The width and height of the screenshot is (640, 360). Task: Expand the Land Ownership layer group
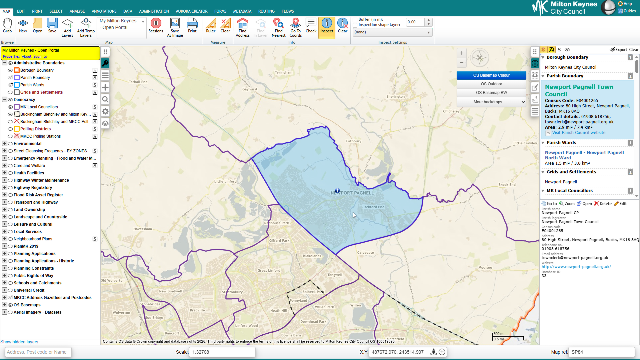coord(4,210)
